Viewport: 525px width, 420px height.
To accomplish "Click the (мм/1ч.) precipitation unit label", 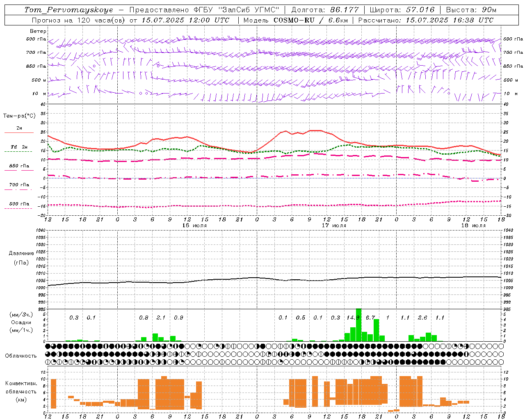I will point(21,330).
